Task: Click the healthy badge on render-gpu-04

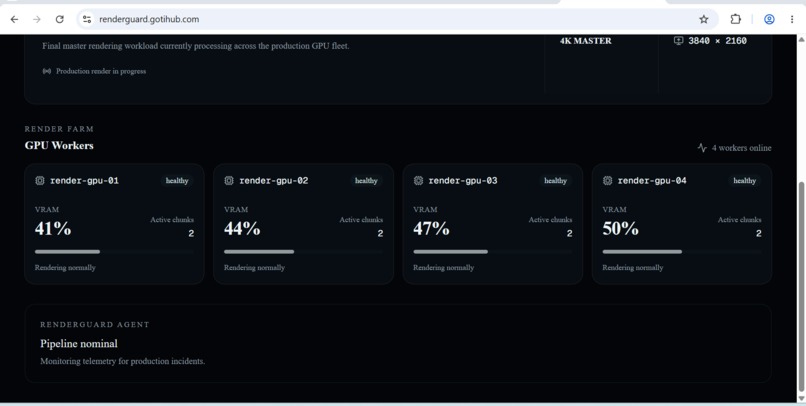Action: (744, 181)
